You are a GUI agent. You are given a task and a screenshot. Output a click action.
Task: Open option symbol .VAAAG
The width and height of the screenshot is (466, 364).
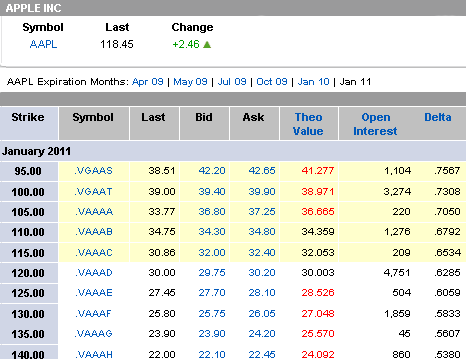[x=94, y=334]
